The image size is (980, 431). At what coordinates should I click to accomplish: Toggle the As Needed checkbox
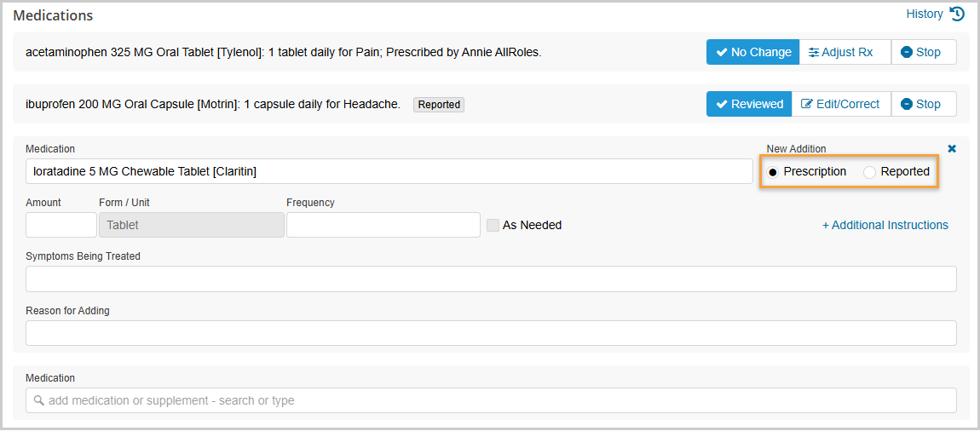click(x=493, y=225)
